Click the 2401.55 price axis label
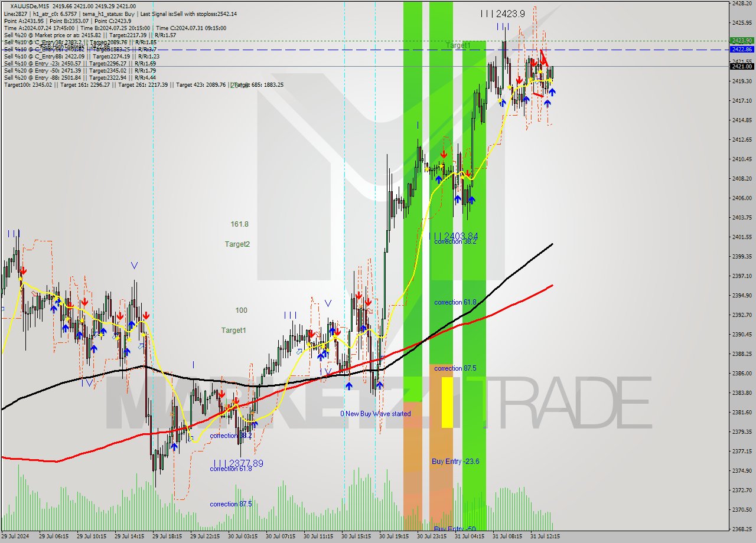 (741, 237)
